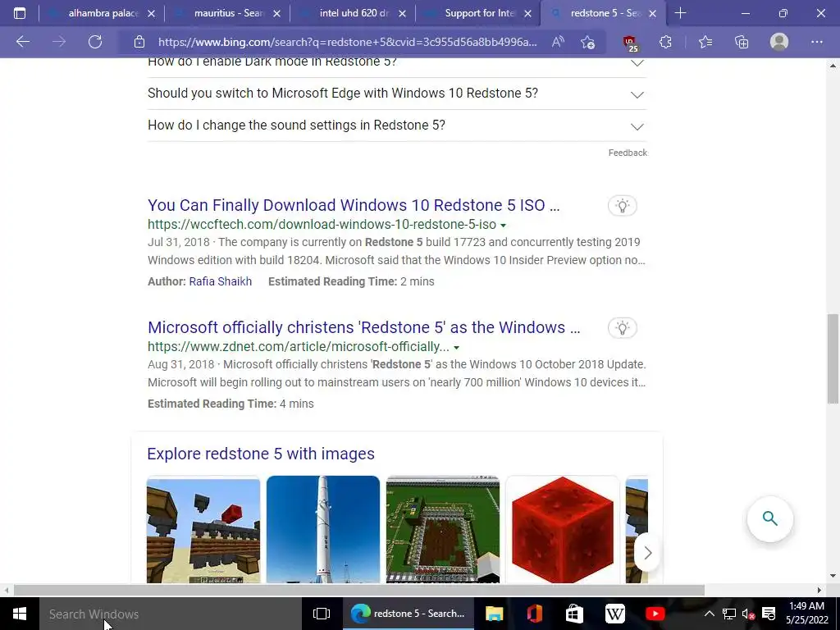Launch Office from the taskbar
840x630 pixels.
(535, 614)
